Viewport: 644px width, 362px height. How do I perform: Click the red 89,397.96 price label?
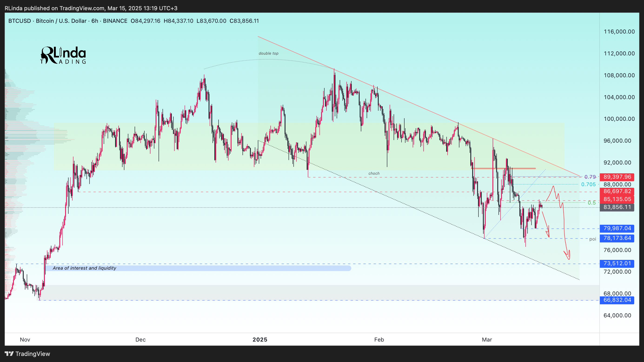click(617, 177)
